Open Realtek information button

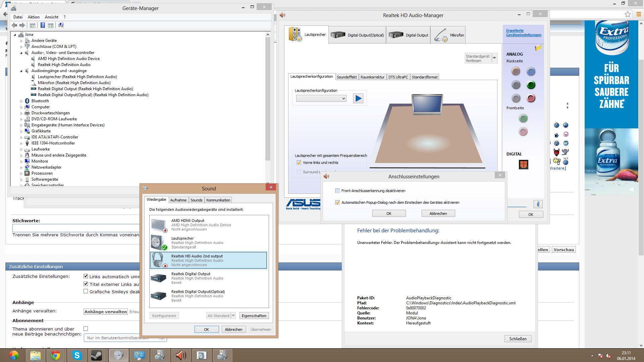(538, 204)
